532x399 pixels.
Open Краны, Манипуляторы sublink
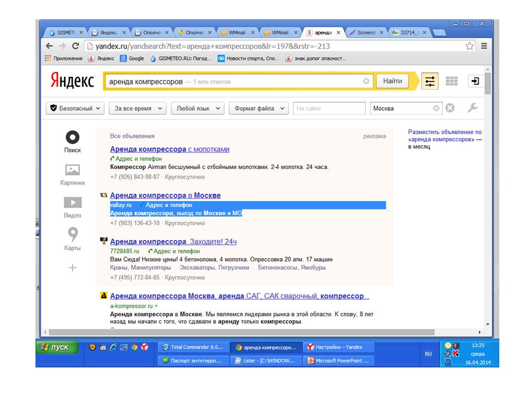tap(140, 267)
